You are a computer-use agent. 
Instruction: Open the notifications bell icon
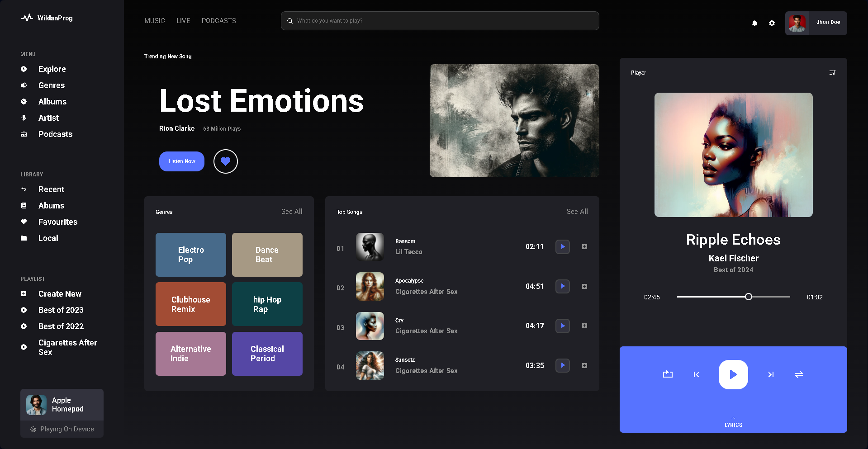coord(754,23)
